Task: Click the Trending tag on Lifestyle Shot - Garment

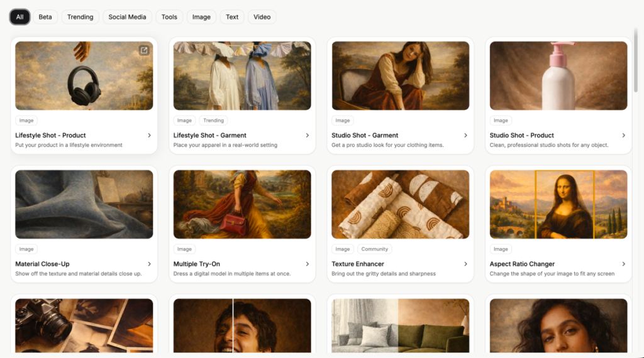Action: [214, 121]
